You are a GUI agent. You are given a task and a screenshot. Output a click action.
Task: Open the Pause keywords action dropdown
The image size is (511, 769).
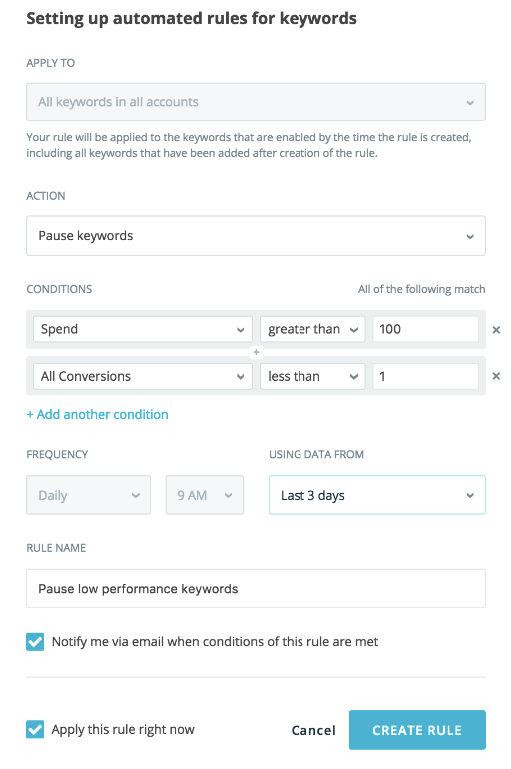tap(256, 236)
